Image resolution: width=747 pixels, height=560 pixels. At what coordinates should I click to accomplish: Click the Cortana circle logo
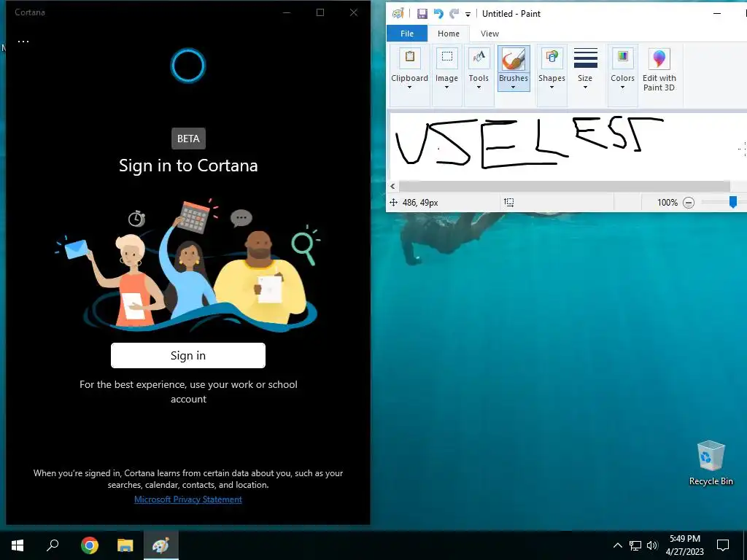click(x=188, y=66)
